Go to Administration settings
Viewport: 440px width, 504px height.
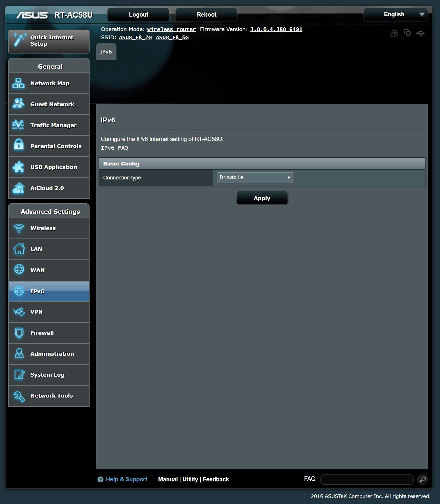(49, 354)
